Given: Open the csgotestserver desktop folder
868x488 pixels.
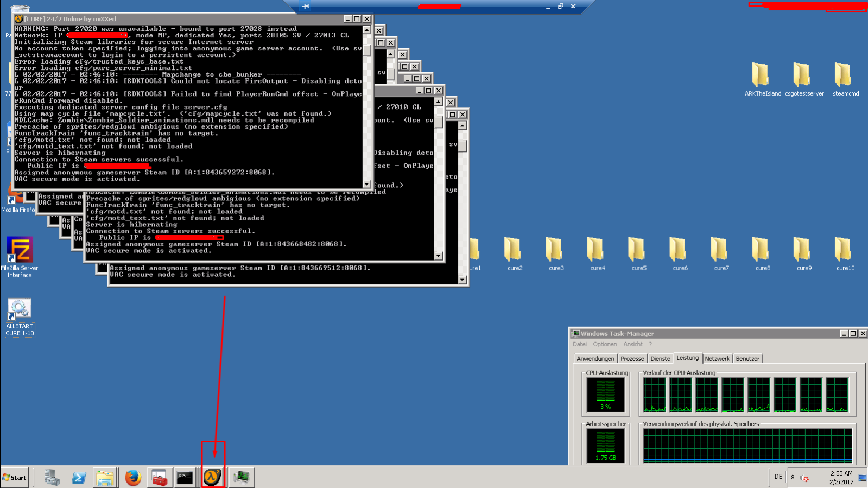Looking at the screenshot, I should click(804, 79).
